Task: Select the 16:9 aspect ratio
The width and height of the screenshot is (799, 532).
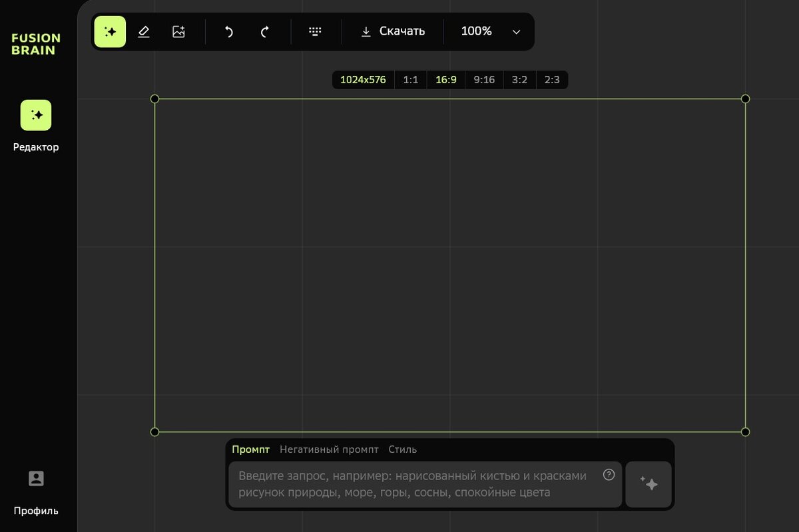Action: [446, 80]
